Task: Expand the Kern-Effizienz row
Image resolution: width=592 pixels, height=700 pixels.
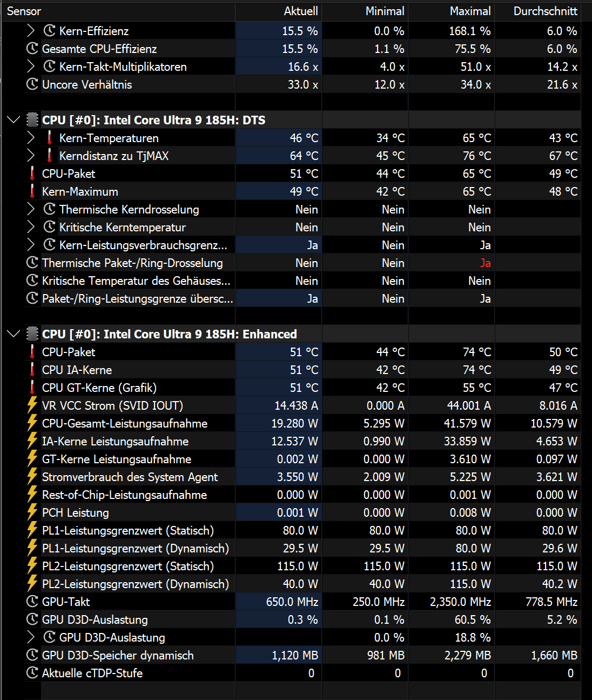Action: click(31, 31)
